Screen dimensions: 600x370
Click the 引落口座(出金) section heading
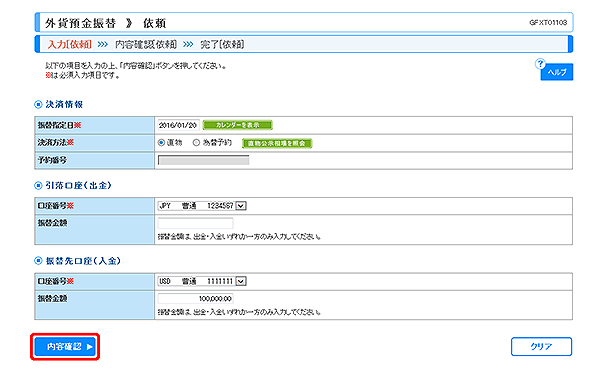[78, 186]
